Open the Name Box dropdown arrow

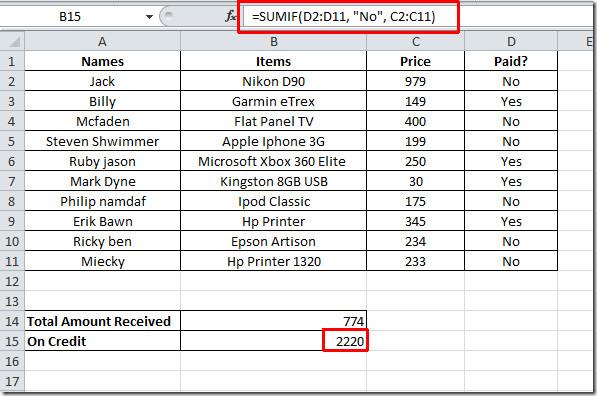[x=149, y=17]
